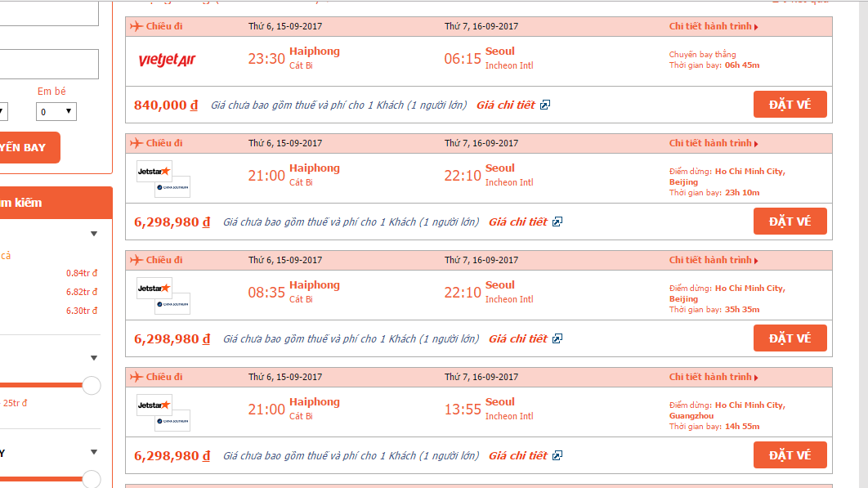Click Giá chi tiết for the 23h 10m flight
Viewport: 868px width, 488px height.
point(518,222)
